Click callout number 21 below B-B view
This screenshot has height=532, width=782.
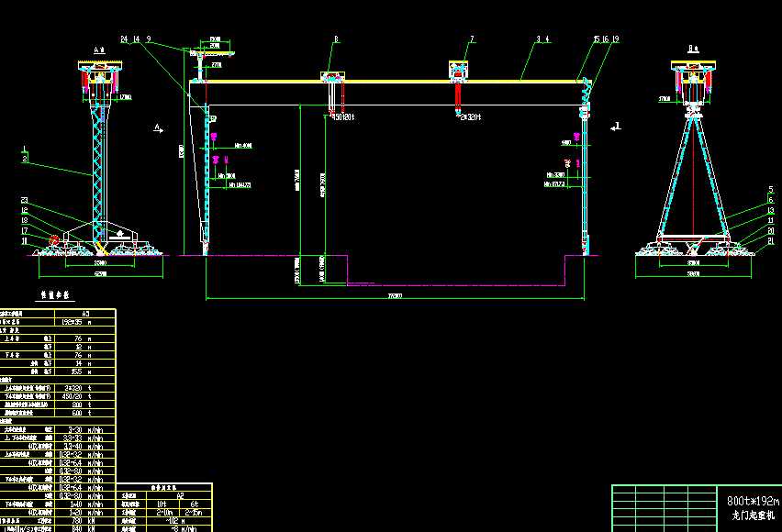[769, 240]
